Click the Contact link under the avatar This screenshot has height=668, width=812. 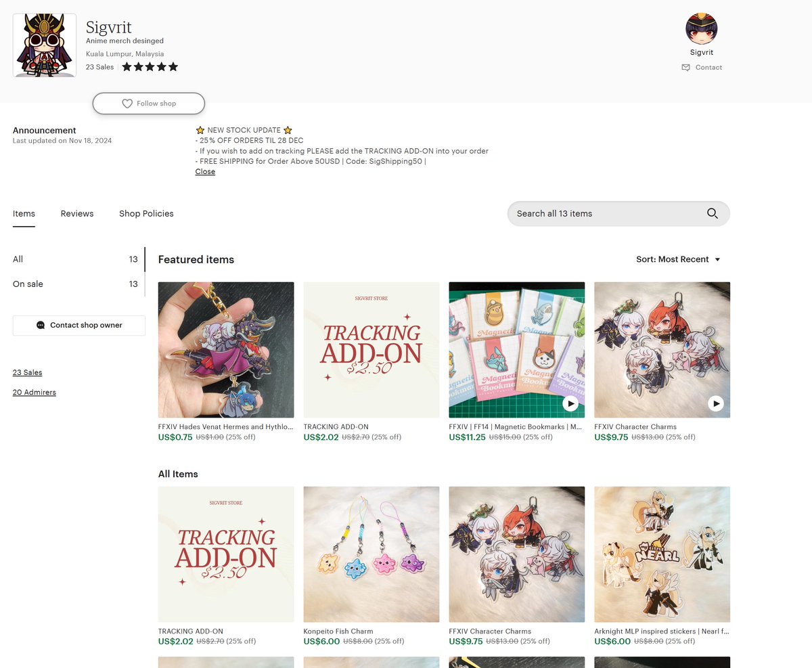(x=708, y=68)
